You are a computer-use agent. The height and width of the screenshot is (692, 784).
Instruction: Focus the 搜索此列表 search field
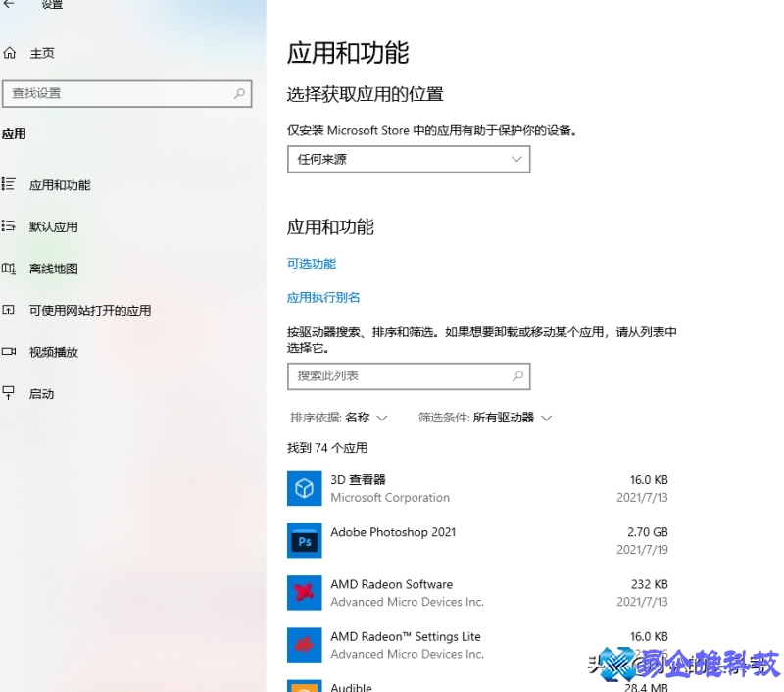pos(409,376)
